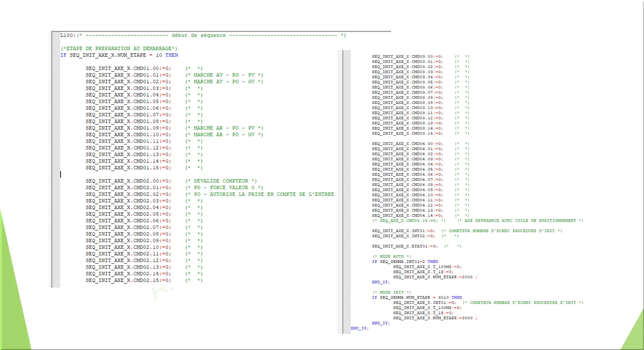Click the SEQ_INIT_AXE_X.CMD03.00:=0 statement
This screenshot has height=350, width=644.
tap(407, 56)
